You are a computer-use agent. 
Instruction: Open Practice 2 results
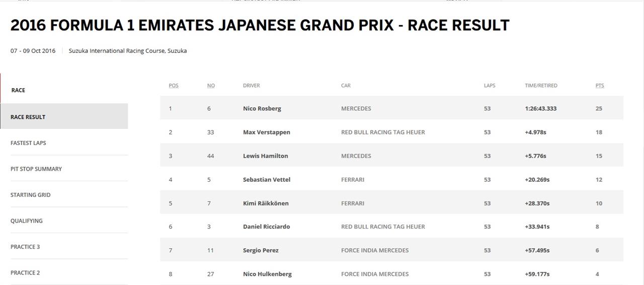click(x=25, y=273)
